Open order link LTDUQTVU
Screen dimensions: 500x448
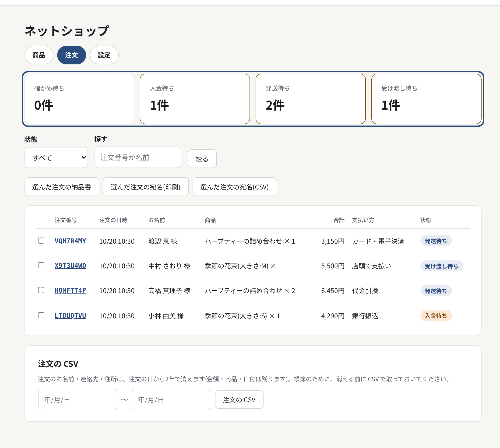pyautogui.click(x=70, y=315)
